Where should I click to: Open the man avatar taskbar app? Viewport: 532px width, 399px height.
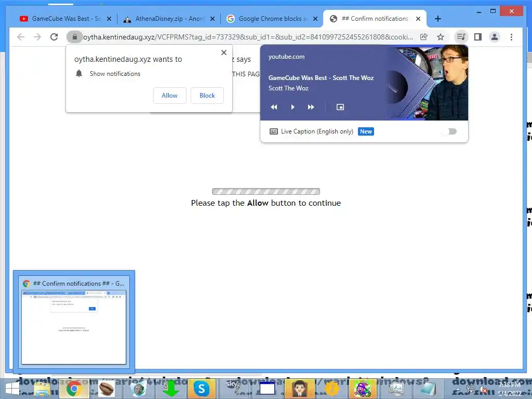(299, 389)
